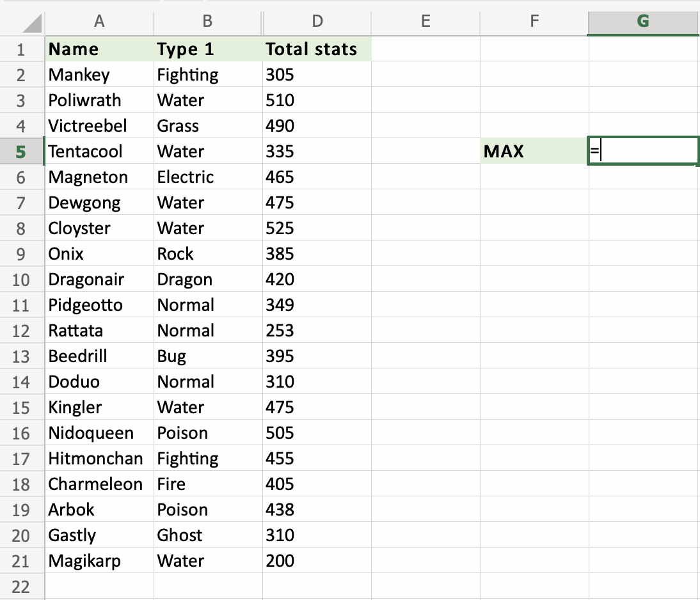Select the Electric type cell for Magneton
The width and height of the screenshot is (700, 600).
(207, 177)
